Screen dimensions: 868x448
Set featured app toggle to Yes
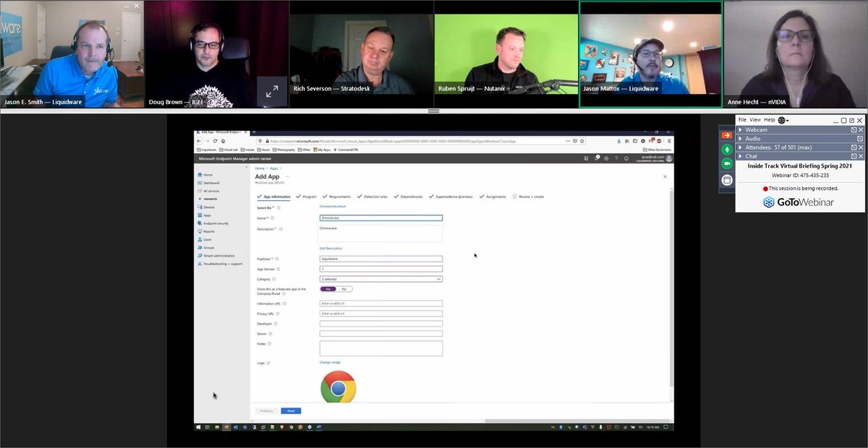(x=328, y=289)
